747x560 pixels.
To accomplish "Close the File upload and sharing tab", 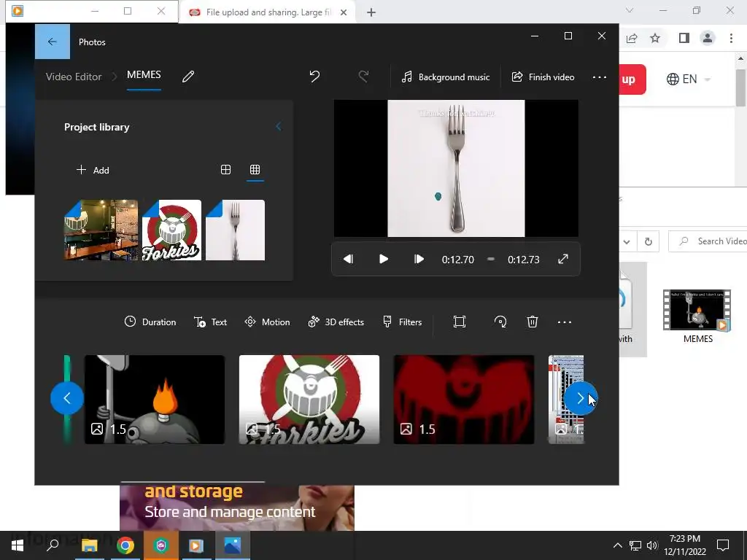I will (344, 12).
